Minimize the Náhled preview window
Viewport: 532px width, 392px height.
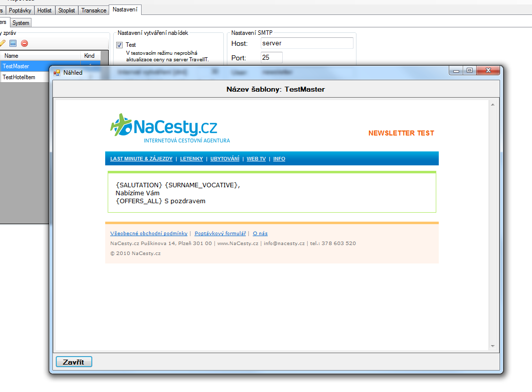coord(456,70)
